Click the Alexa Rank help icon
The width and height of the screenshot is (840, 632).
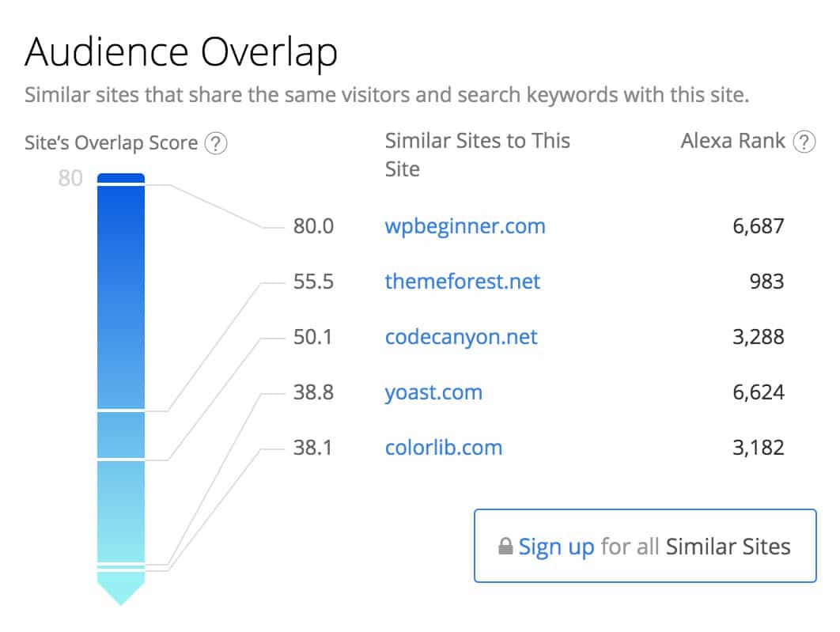[x=804, y=142]
